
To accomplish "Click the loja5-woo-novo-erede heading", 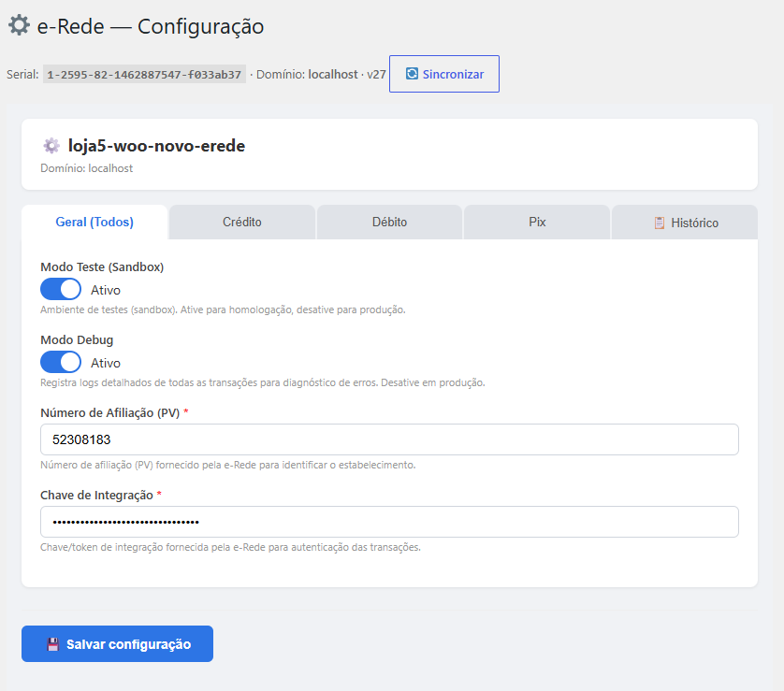I will (x=156, y=146).
